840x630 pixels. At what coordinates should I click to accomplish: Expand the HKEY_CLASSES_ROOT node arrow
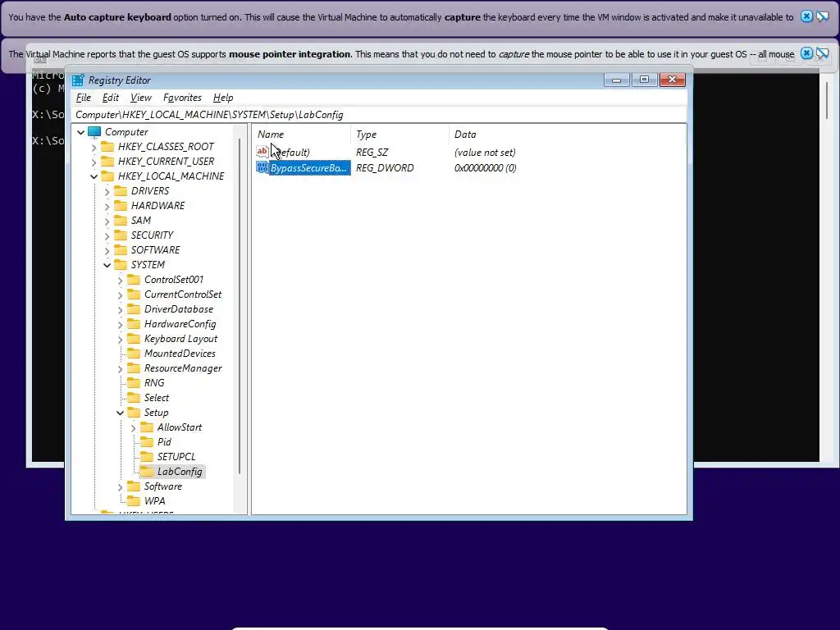(x=94, y=147)
